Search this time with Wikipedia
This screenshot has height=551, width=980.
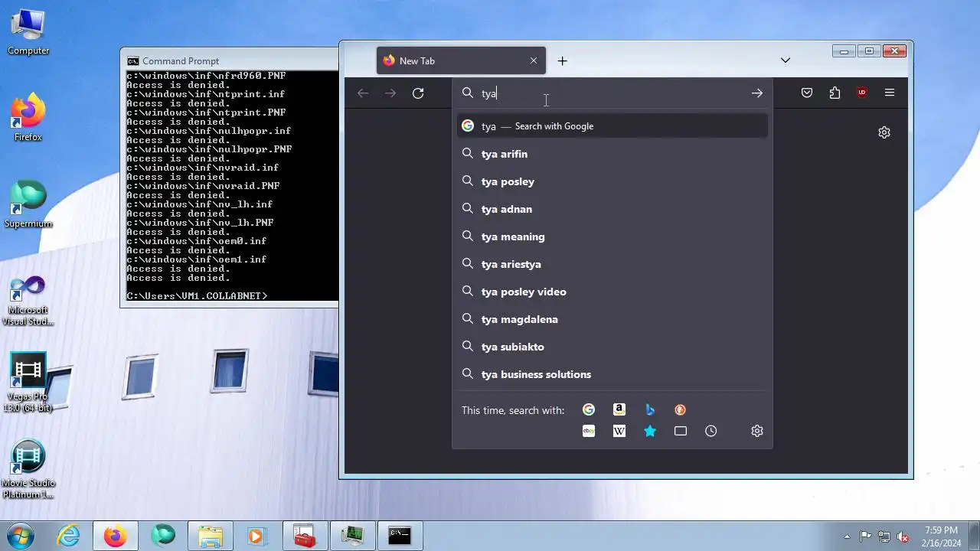(x=619, y=432)
